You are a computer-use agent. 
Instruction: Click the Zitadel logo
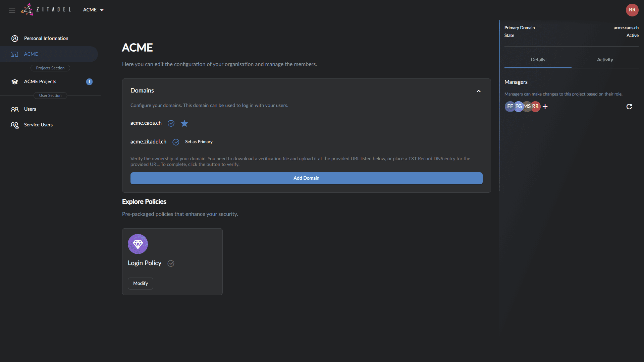46,9
